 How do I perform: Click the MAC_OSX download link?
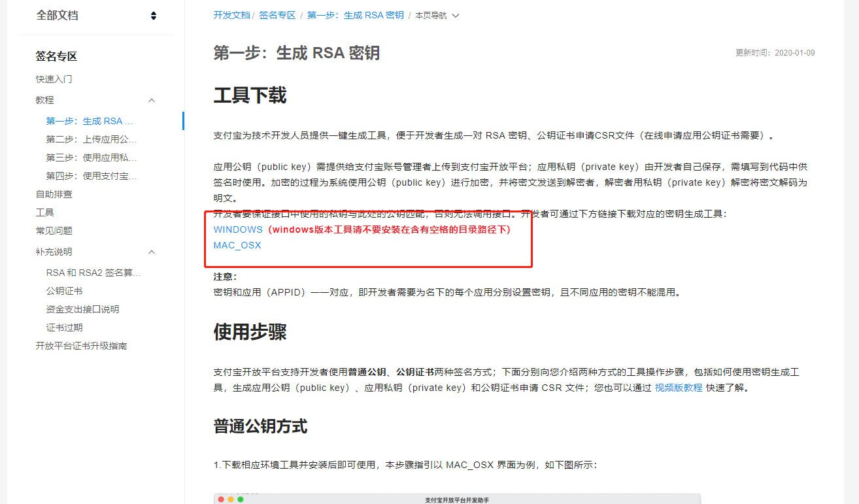coord(237,245)
